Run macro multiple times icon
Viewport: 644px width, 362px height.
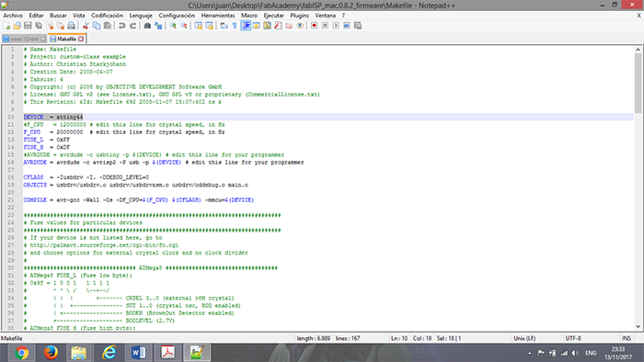click(347, 26)
